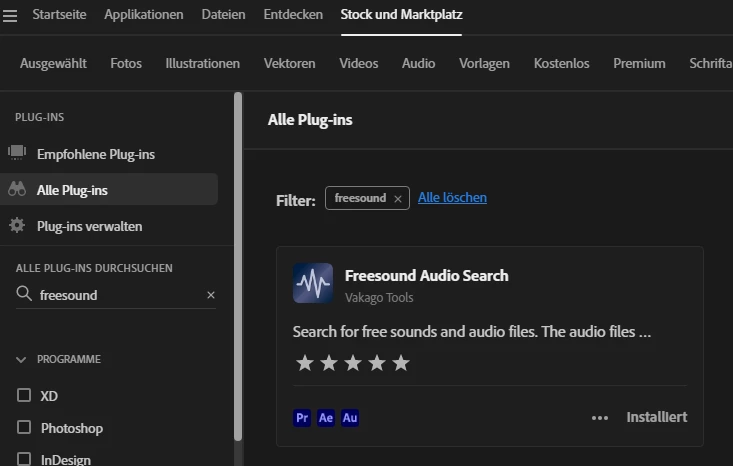Click the PLUG-INS section header
Screen dimensions: 733x466
[39, 117]
